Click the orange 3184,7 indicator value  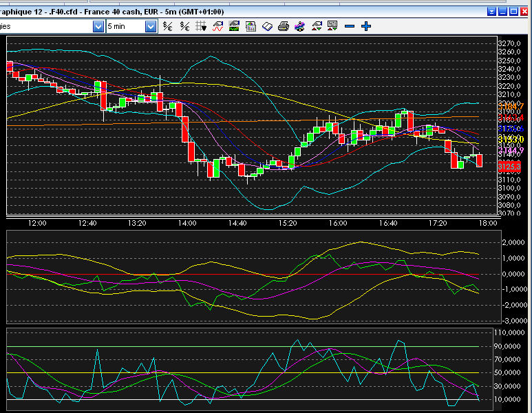[511, 107]
